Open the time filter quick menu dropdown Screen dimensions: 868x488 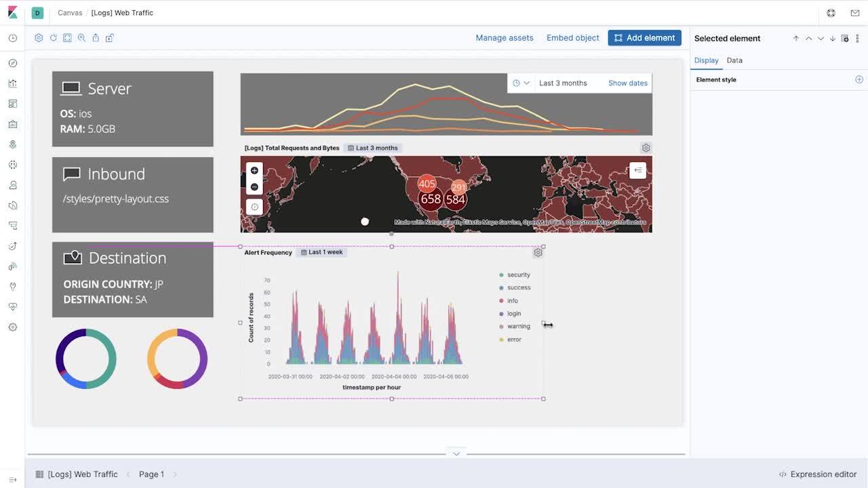(521, 83)
